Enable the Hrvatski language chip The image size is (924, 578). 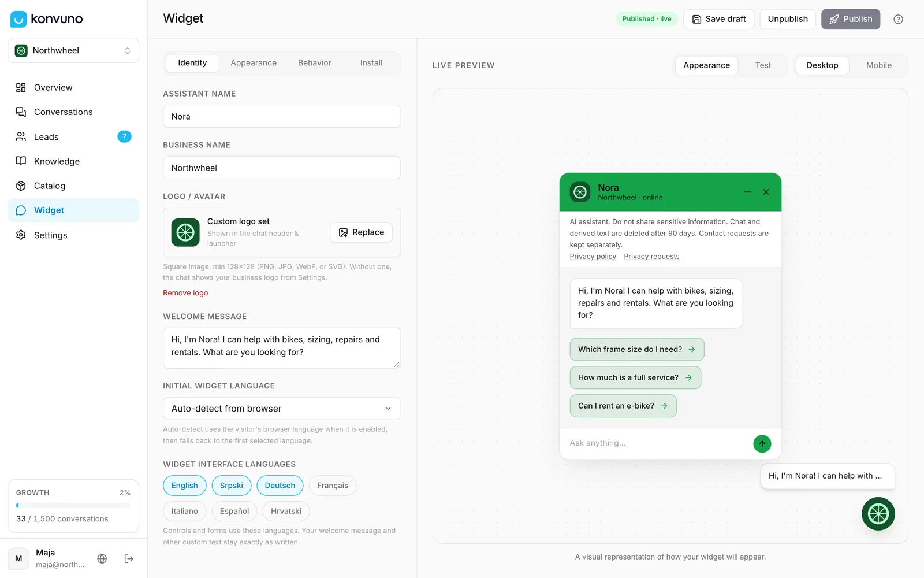tap(286, 511)
